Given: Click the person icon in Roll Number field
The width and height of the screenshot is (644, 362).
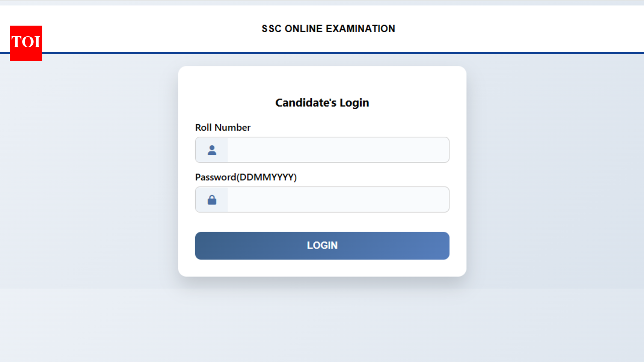Looking at the screenshot, I should point(211,149).
